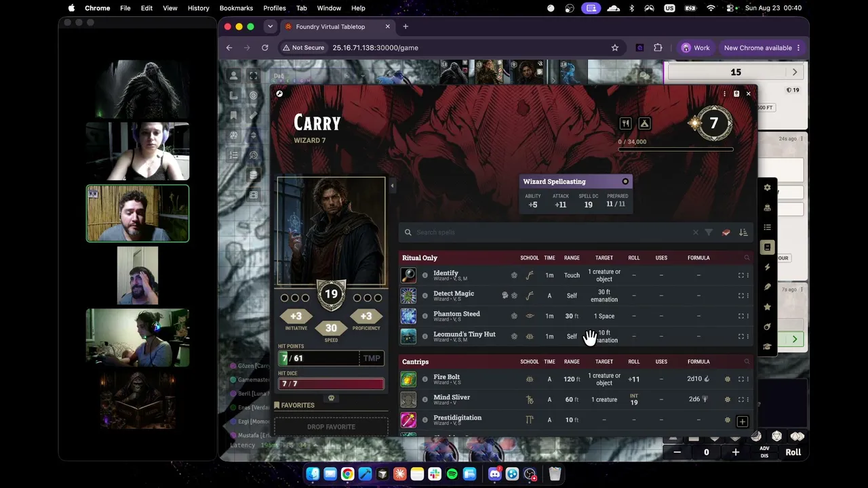Select the Foundry Virtual Tabletop tab
The width and height of the screenshot is (868, 488).
(x=338, y=26)
